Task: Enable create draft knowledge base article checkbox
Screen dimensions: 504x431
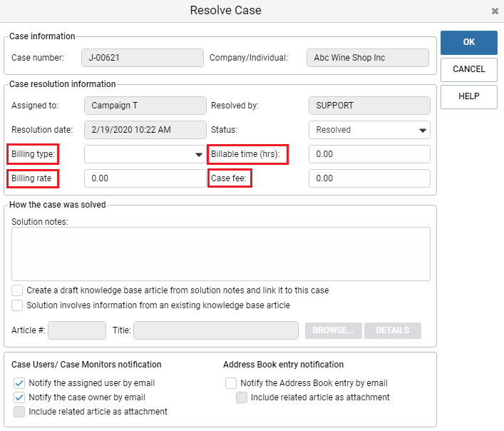Action: tap(17, 290)
